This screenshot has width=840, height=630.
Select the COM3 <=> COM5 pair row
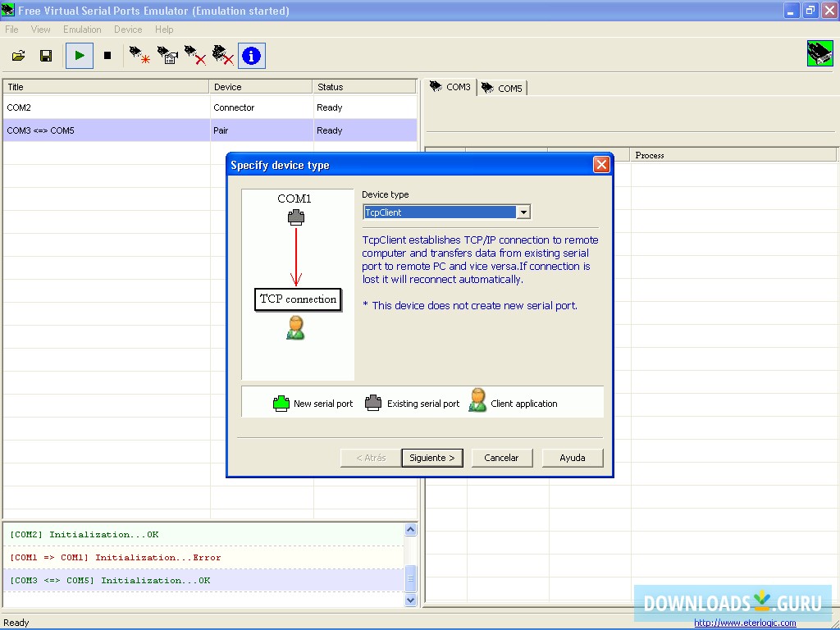pyautogui.click(x=107, y=130)
